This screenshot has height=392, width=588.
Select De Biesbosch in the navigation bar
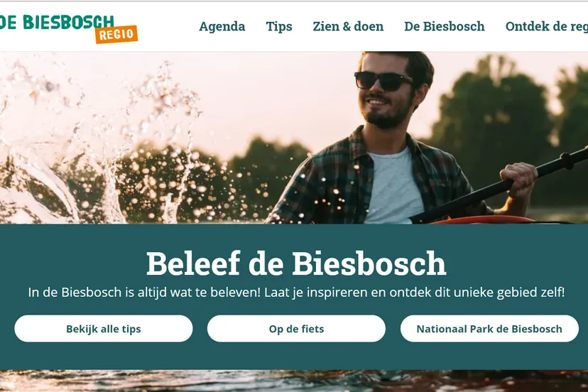[x=445, y=26]
